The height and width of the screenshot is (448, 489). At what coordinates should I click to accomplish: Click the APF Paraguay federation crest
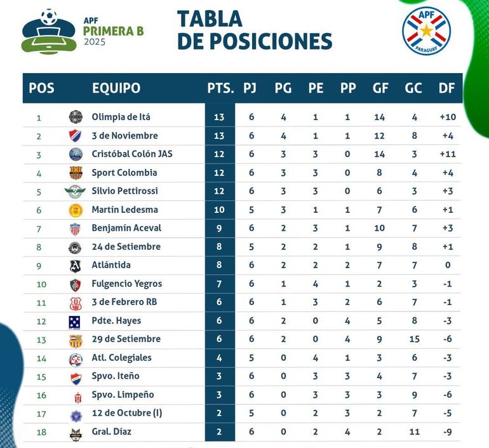tap(426, 30)
